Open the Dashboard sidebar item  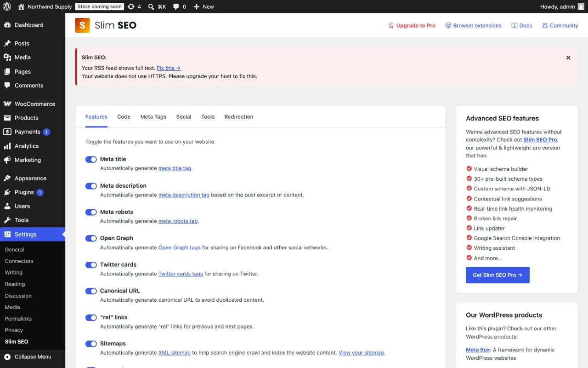[33, 25]
